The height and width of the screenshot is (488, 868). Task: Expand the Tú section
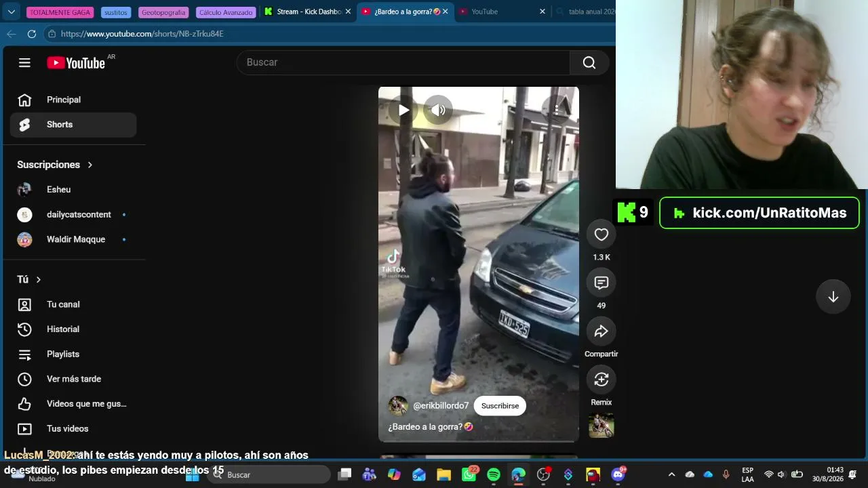[x=29, y=279]
